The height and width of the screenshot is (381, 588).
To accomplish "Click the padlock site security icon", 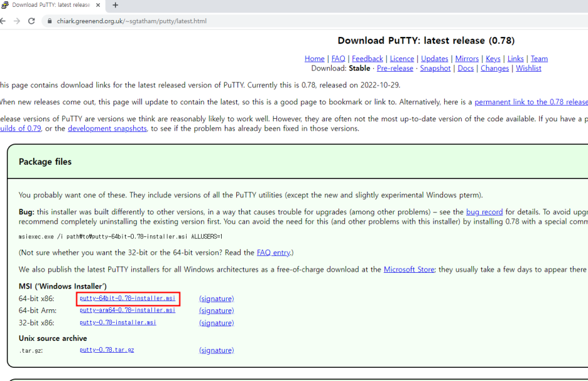I will 50,20.
